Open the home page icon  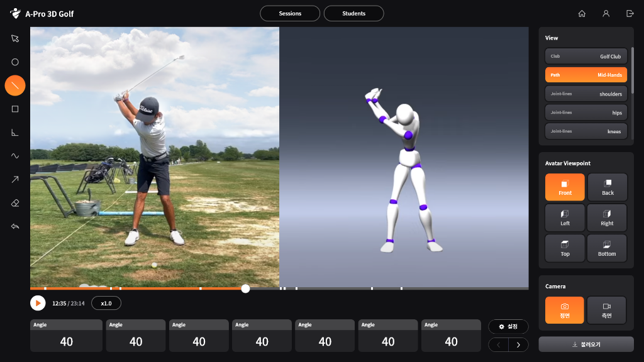point(582,13)
